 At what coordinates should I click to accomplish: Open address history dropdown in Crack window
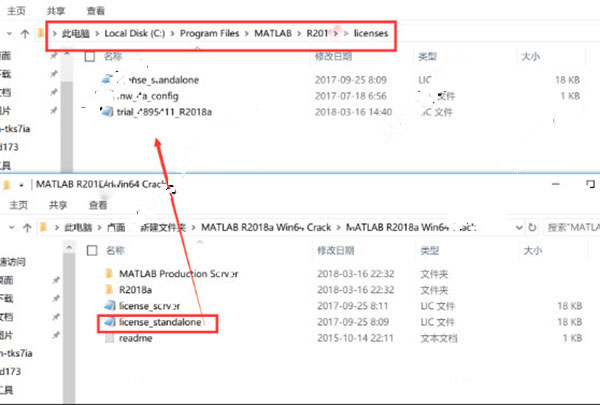[519, 227]
